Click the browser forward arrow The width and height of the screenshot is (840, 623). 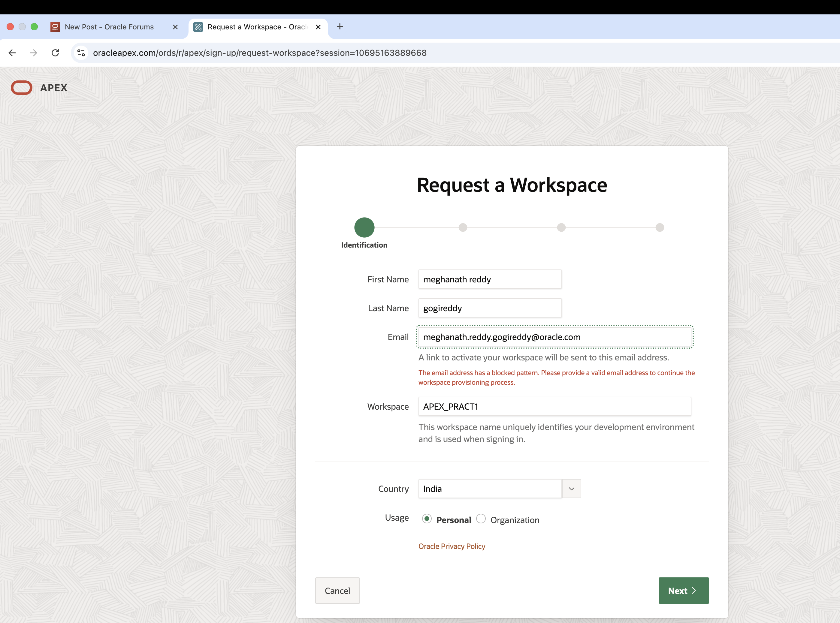[x=34, y=53]
